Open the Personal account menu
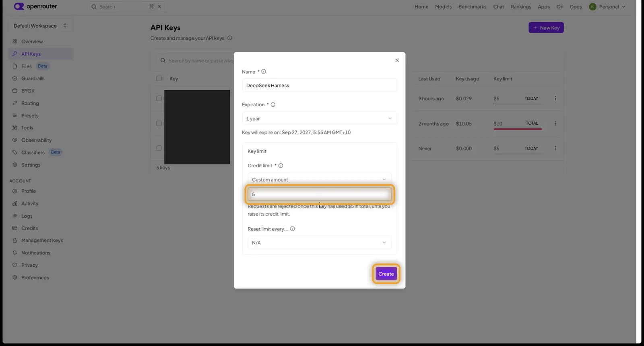Screen dimensions: 644x346 tap(607, 7)
